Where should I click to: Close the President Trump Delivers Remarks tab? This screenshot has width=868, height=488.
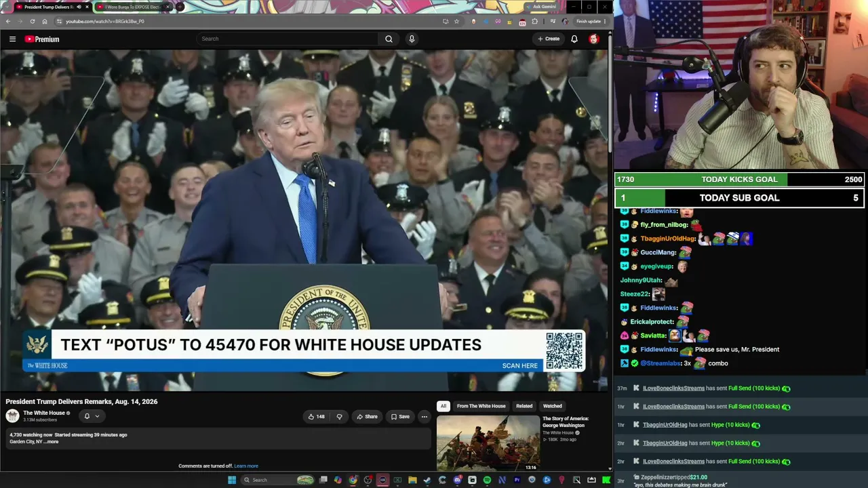pyautogui.click(x=87, y=7)
